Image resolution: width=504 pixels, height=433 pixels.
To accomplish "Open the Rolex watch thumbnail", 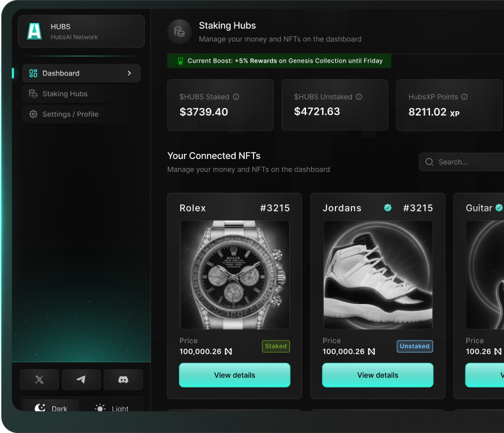I will (x=234, y=275).
